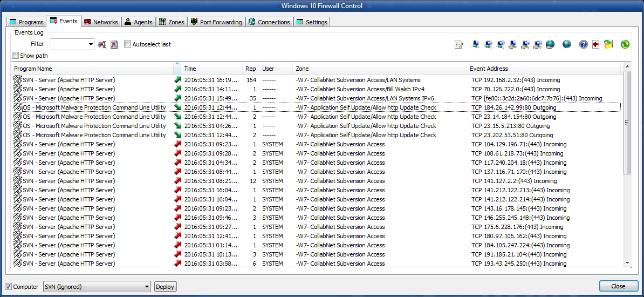Open the Settings tab

coord(312,22)
